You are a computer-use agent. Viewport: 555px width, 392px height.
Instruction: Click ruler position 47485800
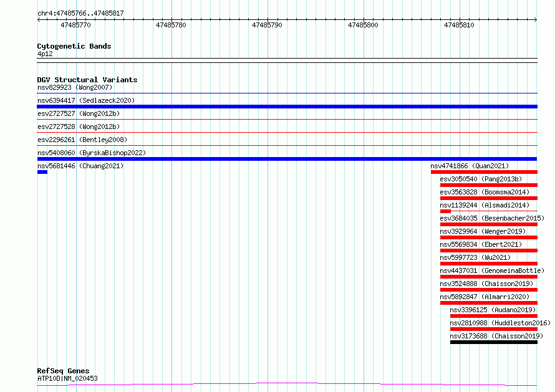(x=363, y=25)
